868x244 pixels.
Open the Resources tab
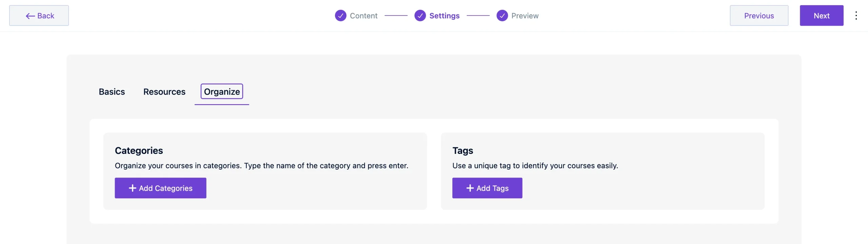pyautogui.click(x=164, y=91)
